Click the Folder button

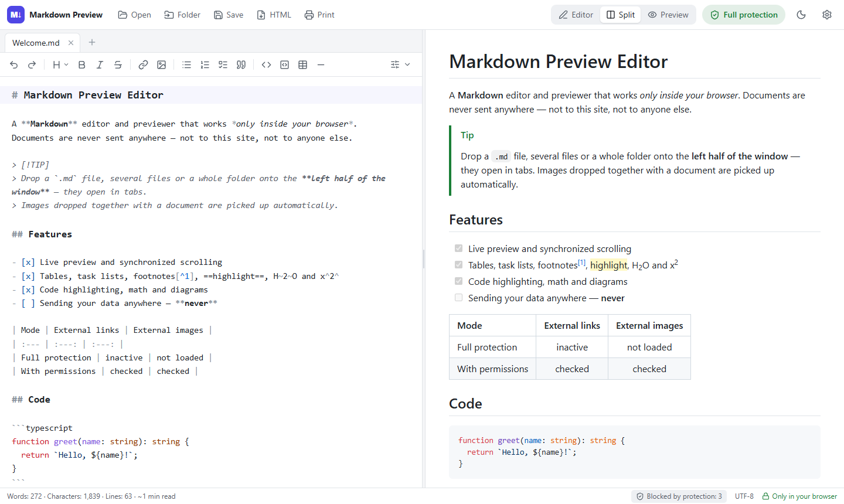182,15
